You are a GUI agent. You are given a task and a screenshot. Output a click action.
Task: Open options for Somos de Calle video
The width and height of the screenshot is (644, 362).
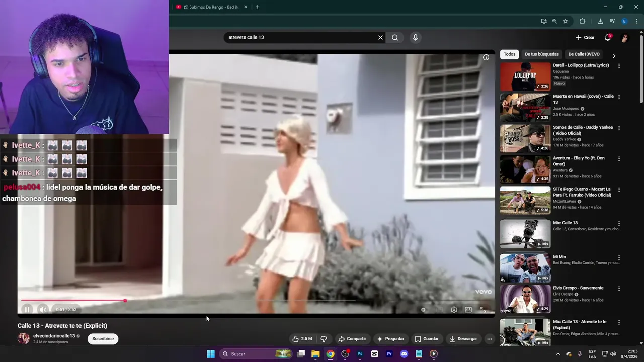[x=619, y=128]
